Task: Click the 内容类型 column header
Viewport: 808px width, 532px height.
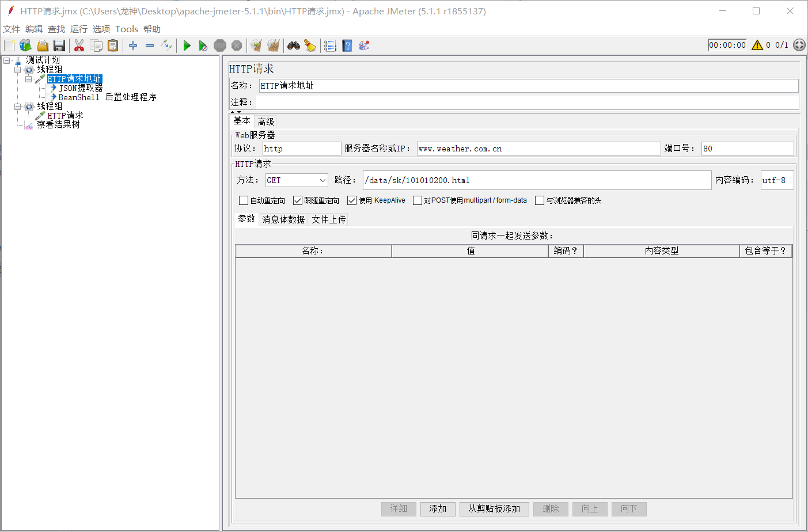Action: [662, 251]
